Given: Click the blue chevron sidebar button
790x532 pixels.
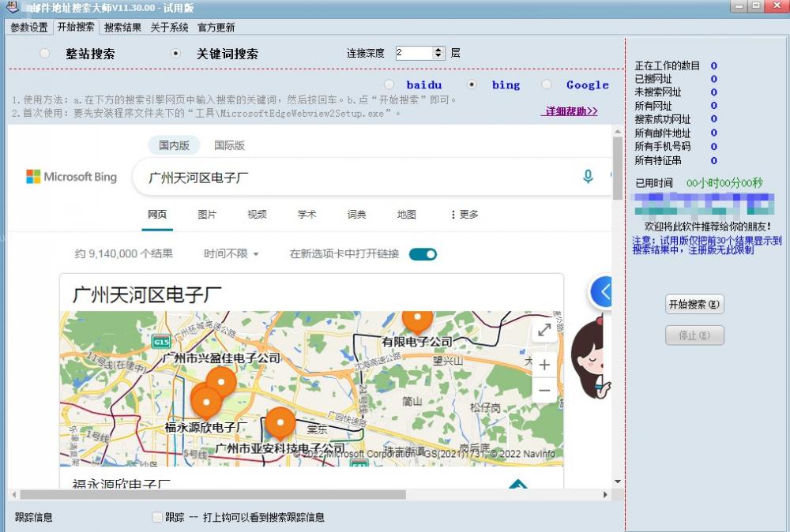Looking at the screenshot, I should [x=600, y=291].
